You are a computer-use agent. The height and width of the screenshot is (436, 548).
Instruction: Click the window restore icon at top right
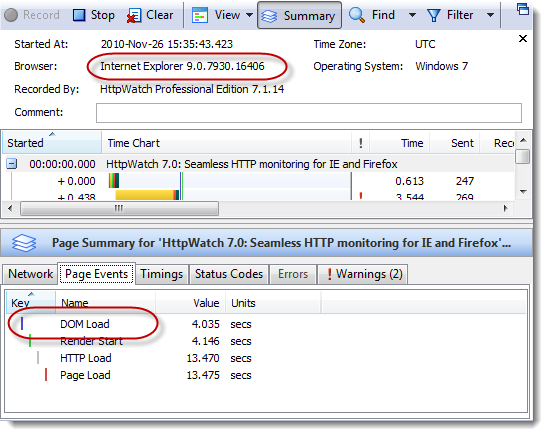[x=523, y=9]
